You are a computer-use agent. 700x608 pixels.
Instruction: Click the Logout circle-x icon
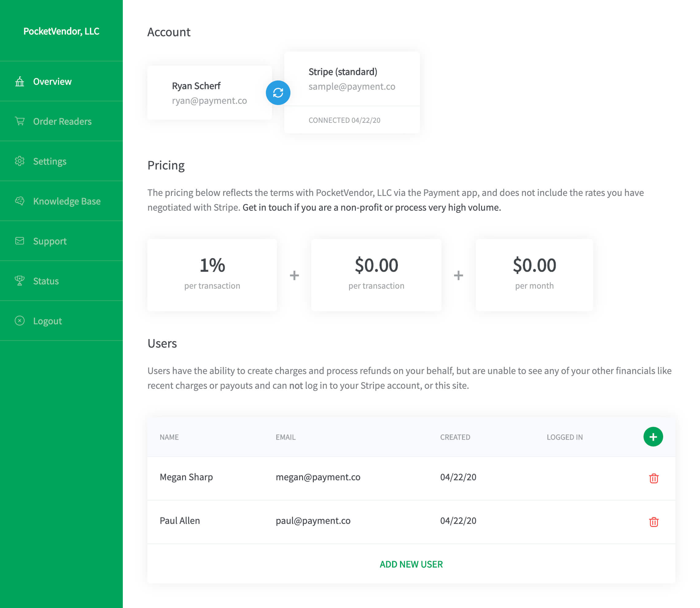pos(20,321)
